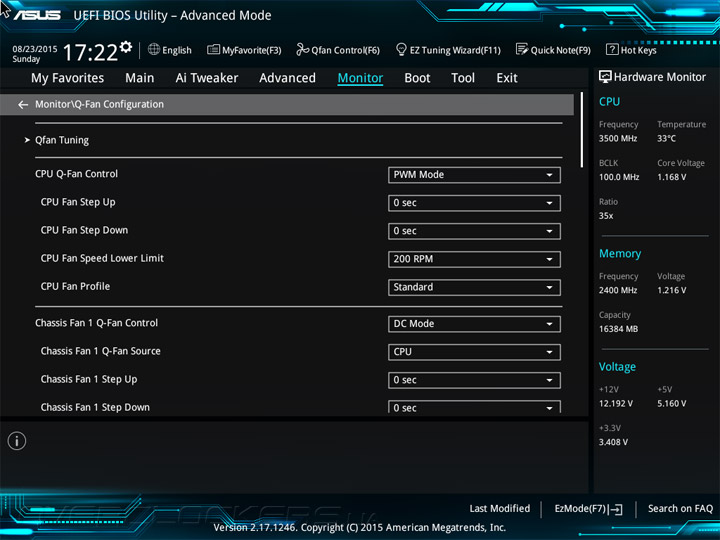Click the Chassis Fan 1 Q-Fan Source label
Image resolution: width=720 pixels, height=540 pixels.
coord(101,351)
